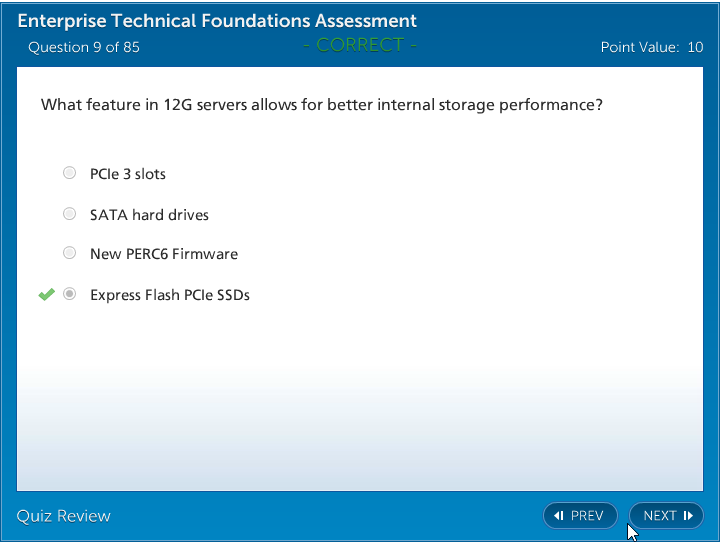Click the point value number 10
The width and height of the screenshot is (721, 543).
[695, 48]
